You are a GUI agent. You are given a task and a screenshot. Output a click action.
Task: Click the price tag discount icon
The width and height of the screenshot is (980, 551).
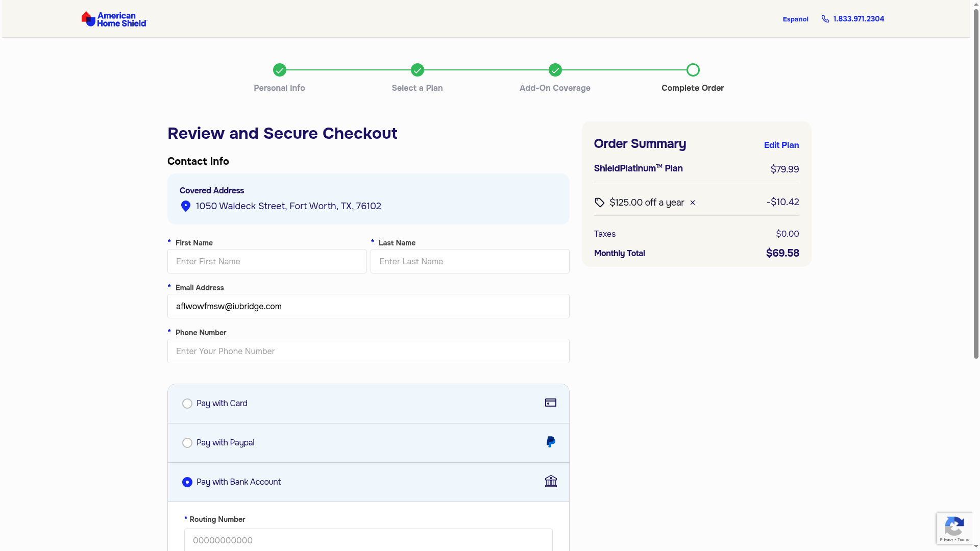click(x=600, y=203)
